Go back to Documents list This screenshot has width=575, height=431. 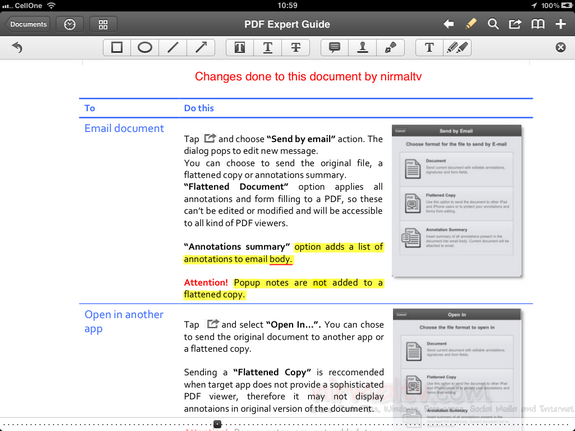[x=27, y=25]
